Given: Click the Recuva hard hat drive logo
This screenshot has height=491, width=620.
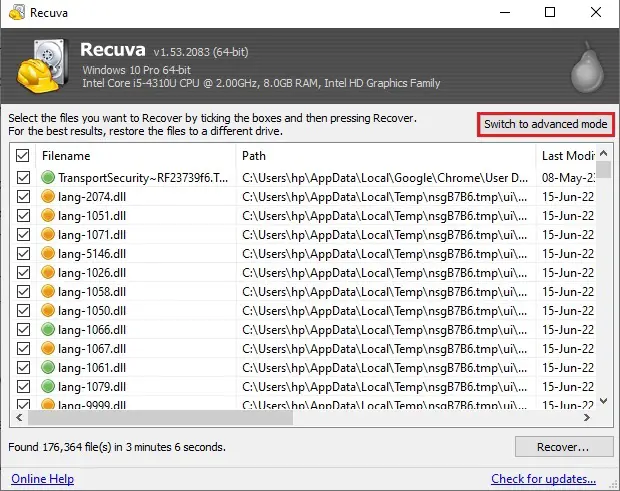Looking at the screenshot, I should pos(42,66).
